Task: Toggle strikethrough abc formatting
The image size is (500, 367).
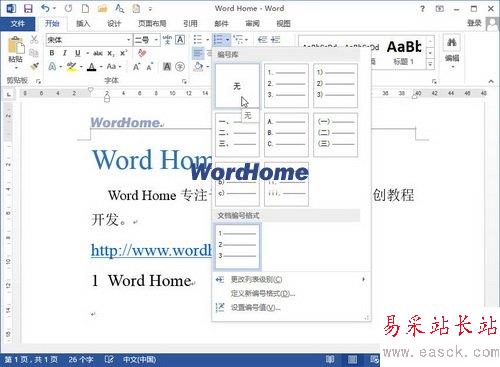Action: (98, 53)
